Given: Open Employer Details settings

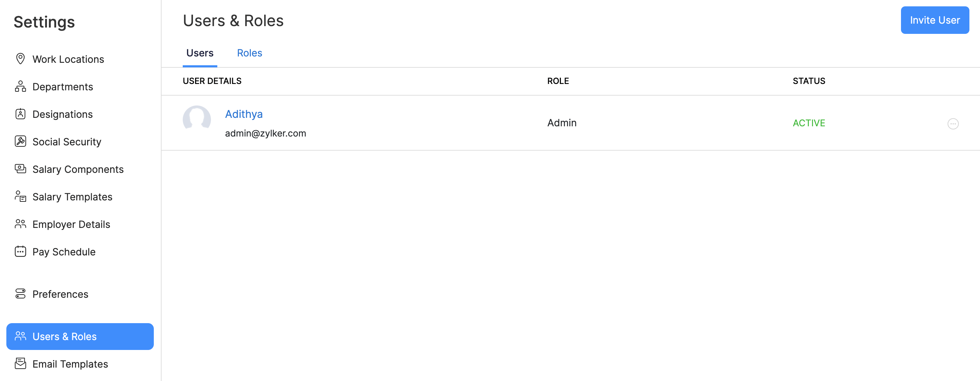Looking at the screenshot, I should click(x=71, y=224).
